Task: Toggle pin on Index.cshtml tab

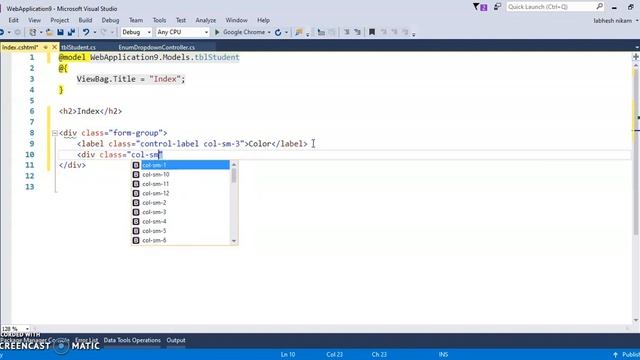Action: [x=45, y=47]
